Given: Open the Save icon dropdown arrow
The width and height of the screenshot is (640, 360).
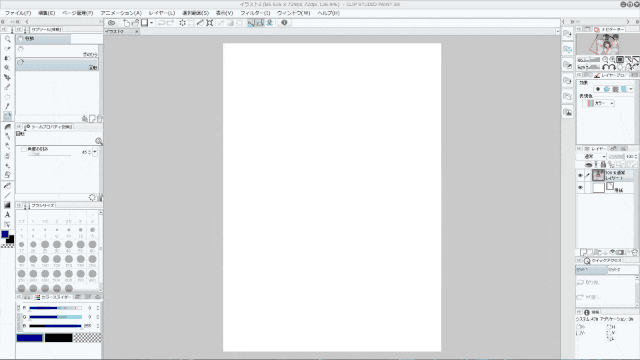Looking at the screenshot, I should point(151,23).
